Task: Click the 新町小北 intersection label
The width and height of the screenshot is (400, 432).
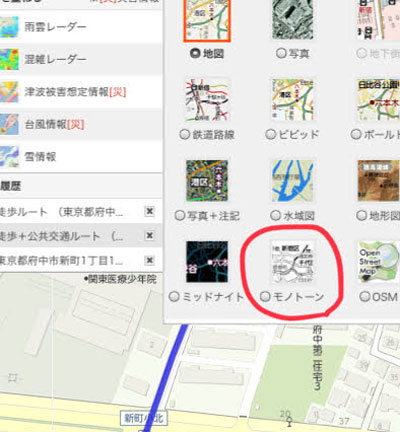Action: click(x=144, y=418)
